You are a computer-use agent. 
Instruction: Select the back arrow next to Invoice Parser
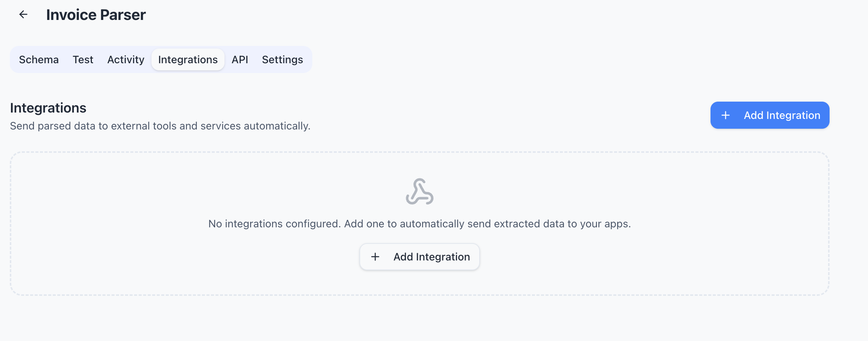(x=24, y=15)
